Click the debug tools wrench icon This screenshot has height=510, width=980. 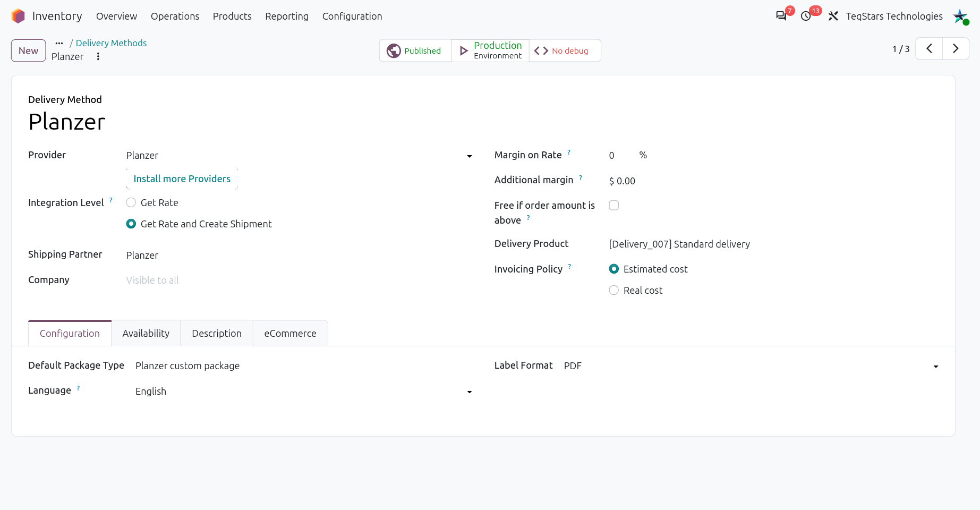pyautogui.click(x=833, y=16)
